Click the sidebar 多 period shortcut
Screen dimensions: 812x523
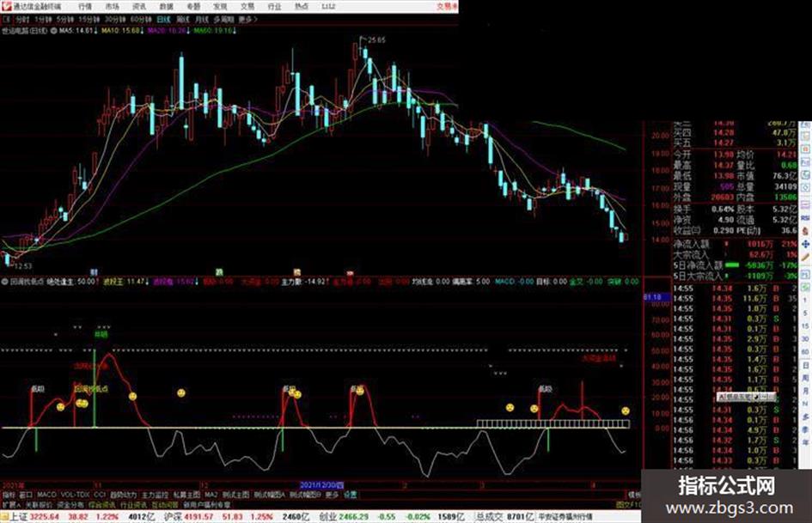pyautogui.click(x=805, y=417)
